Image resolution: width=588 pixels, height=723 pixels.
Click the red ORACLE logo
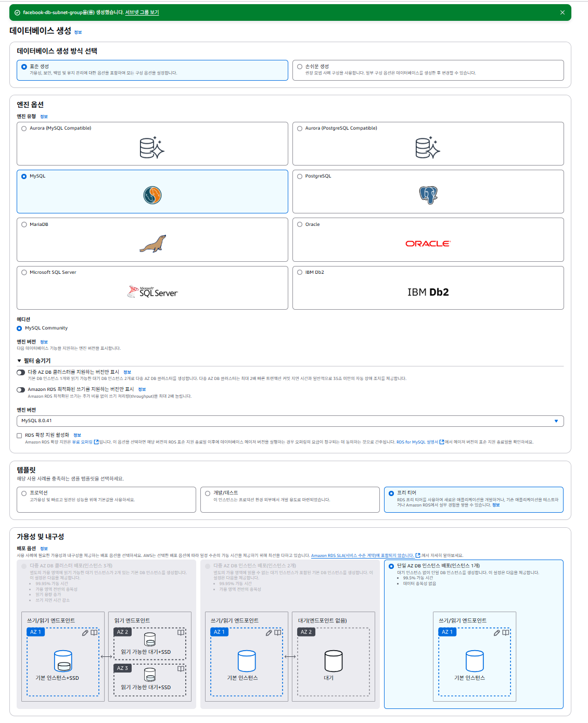(428, 244)
